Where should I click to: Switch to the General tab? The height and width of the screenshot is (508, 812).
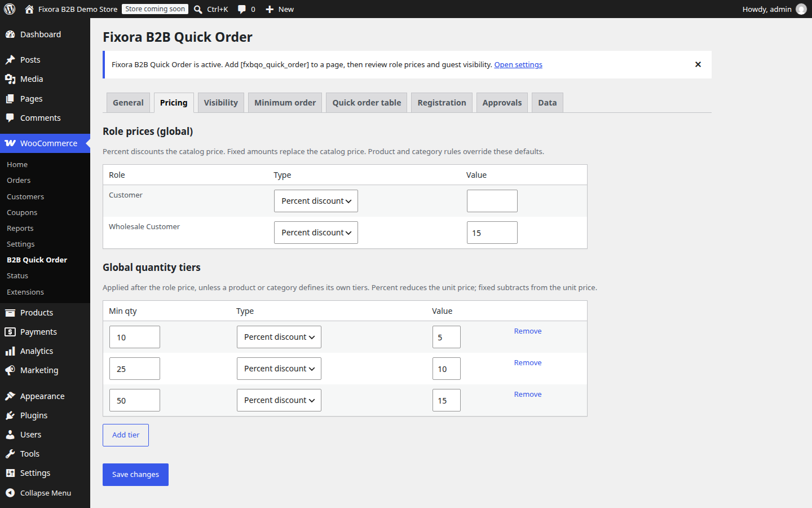128,103
